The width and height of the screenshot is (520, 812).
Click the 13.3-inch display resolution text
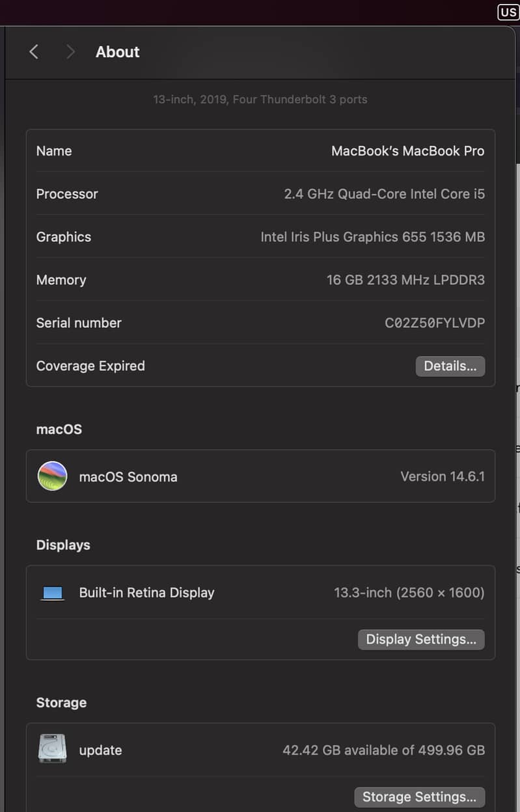(409, 593)
